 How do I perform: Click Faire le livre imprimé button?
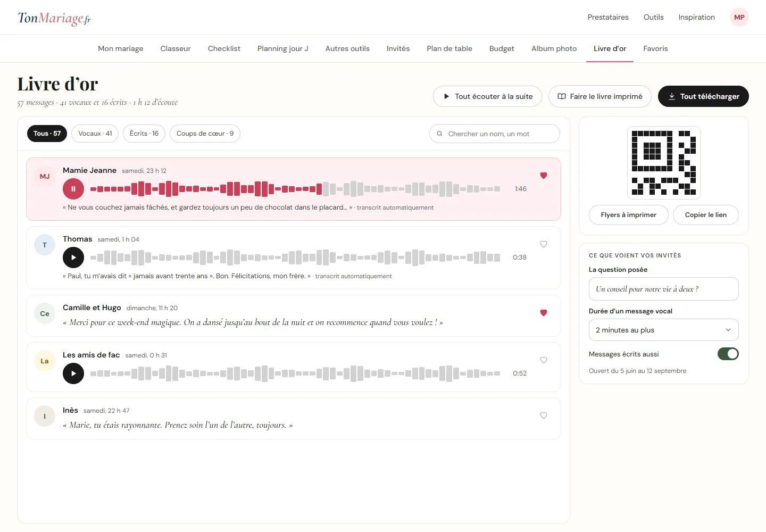[600, 96]
